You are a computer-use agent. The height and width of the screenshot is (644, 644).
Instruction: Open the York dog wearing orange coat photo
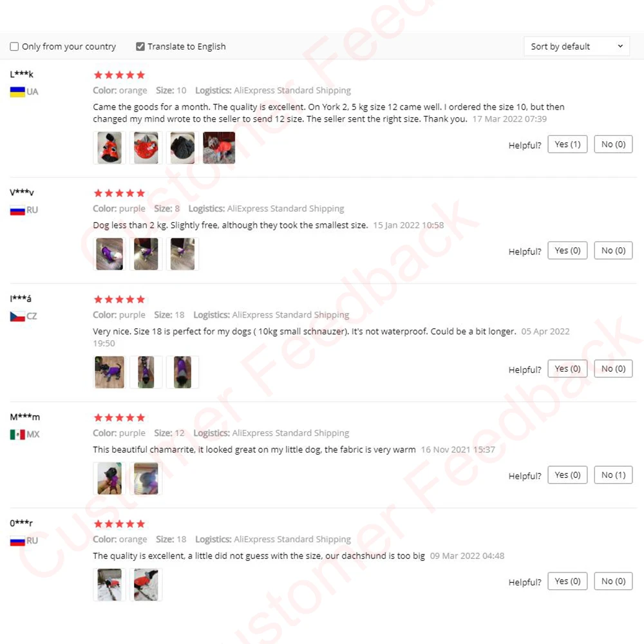click(x=219, y=148)
